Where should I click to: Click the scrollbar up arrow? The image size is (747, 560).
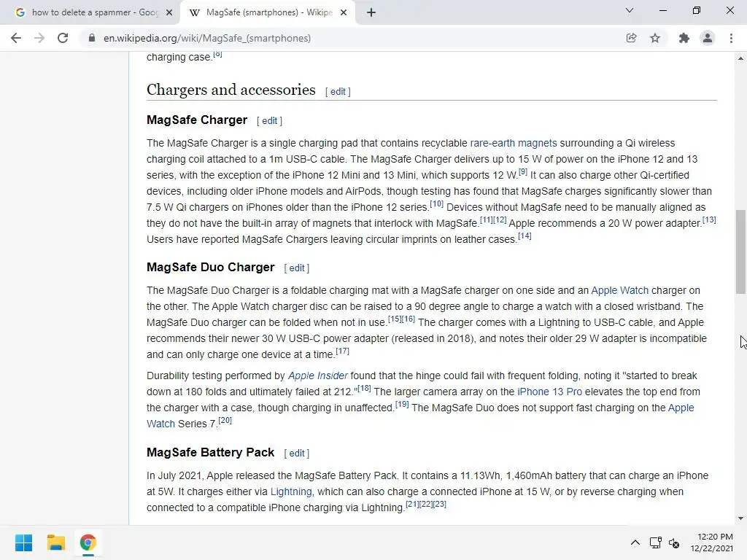740,58
